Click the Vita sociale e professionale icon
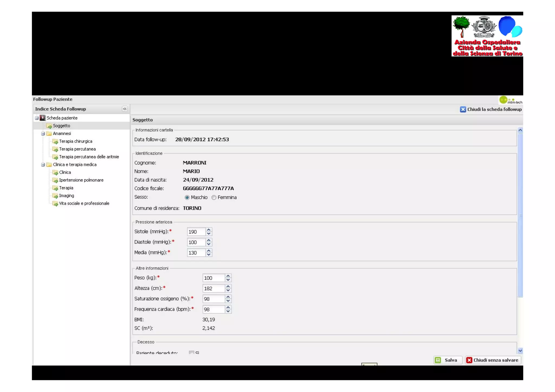 pos(55,203)
